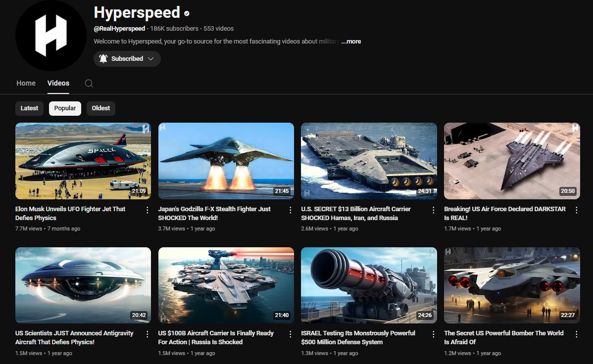Open options menu for Elon Musk UFO video
Screen dimensions: 593x364
147,210
